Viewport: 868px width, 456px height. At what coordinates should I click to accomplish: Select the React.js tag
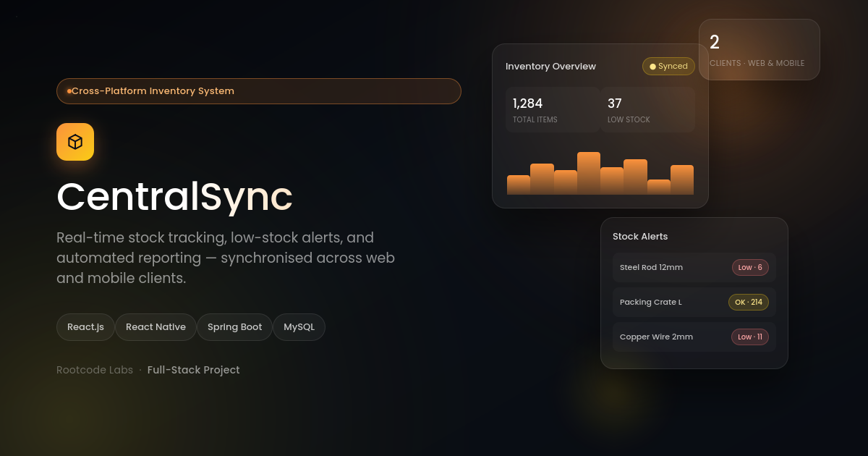(85, 327)
